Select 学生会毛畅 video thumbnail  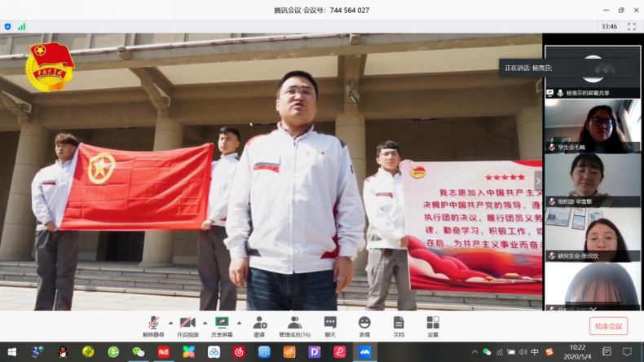click(x=593, y=126)
